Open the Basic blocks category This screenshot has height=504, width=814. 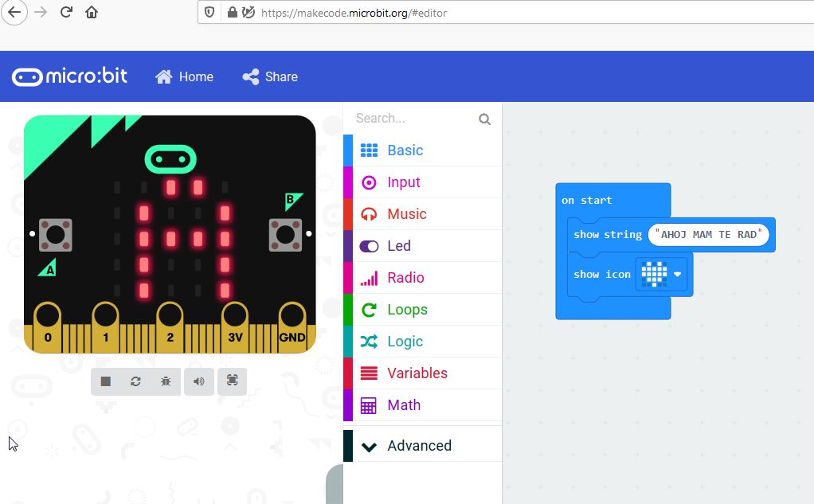point(405,150)
